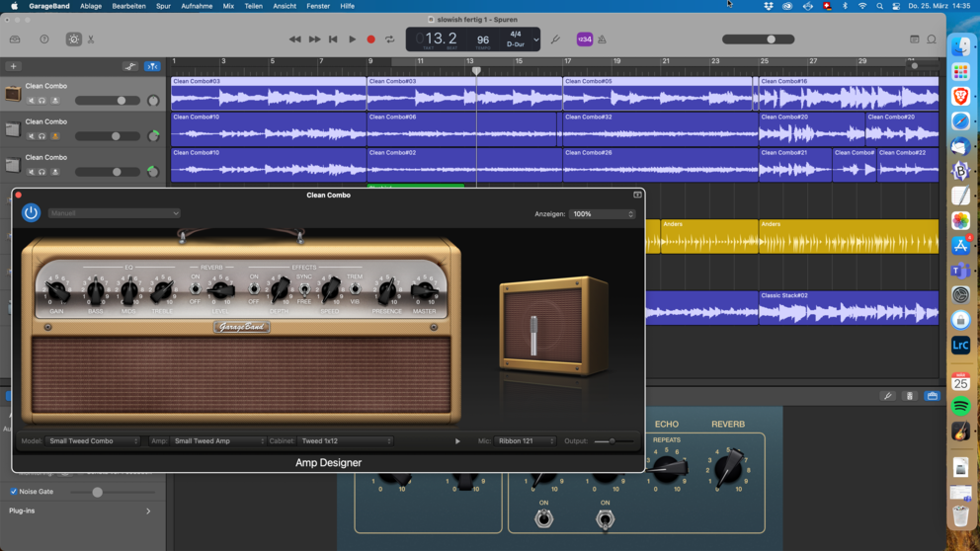Click the amp MASTER knob
This screenshot has width=980, height=551.
(x=424, y=291)
